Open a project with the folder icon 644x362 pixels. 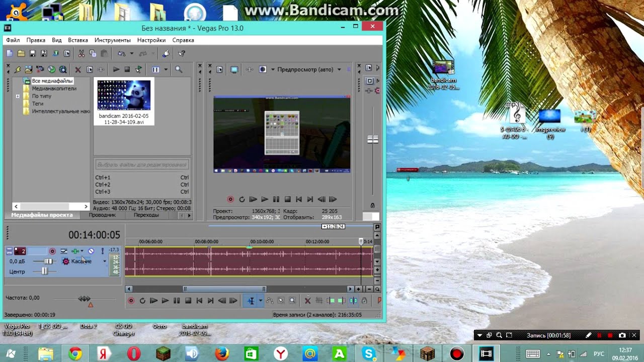tap(21, 54)
